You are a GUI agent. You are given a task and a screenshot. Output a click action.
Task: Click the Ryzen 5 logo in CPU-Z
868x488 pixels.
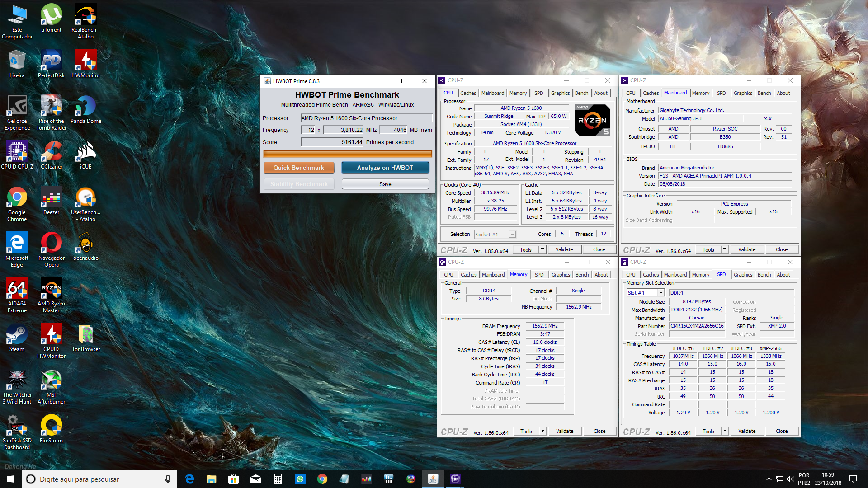[x=592, y=120]
